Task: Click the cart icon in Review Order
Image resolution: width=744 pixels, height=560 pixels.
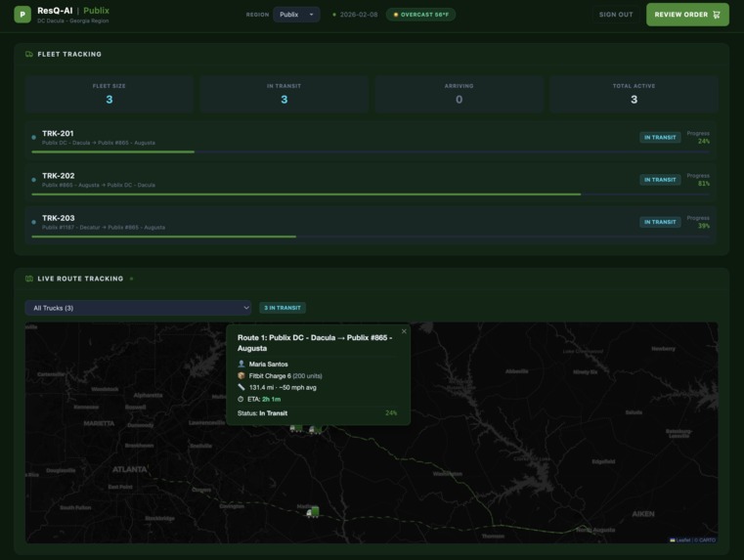Action: point(717,15)
